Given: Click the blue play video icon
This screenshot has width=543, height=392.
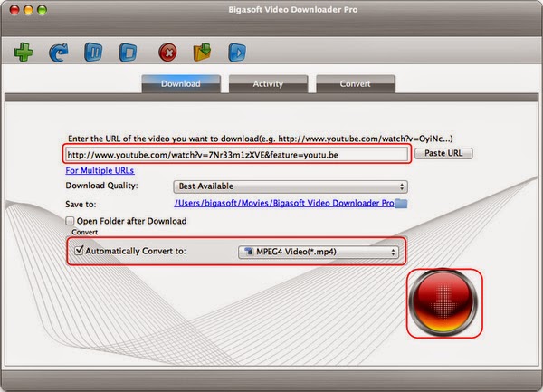Looking at the screenshot, I should [x=237, y=53].
